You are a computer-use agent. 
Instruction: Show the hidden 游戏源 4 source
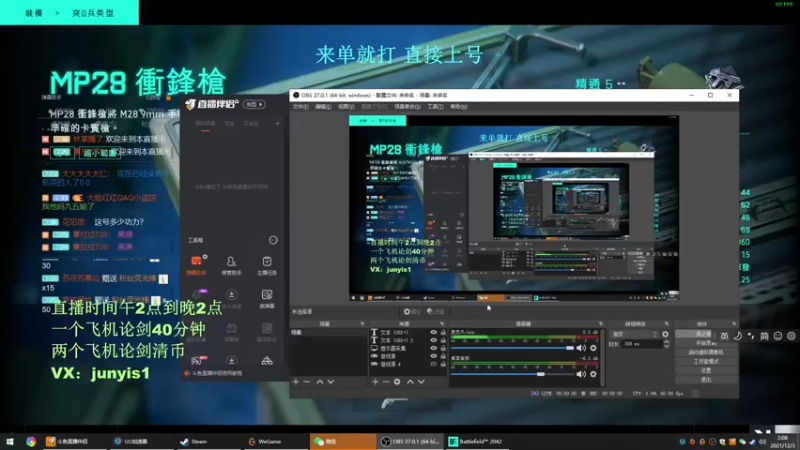(x=434, y=364)
